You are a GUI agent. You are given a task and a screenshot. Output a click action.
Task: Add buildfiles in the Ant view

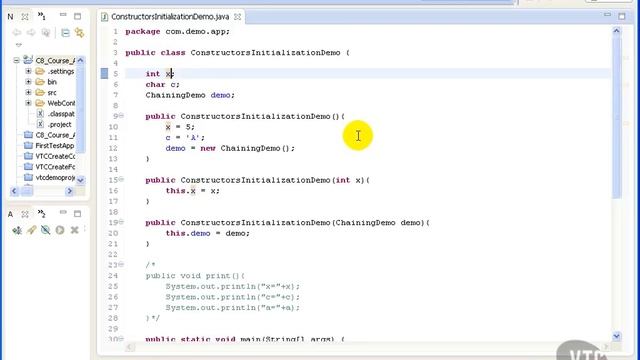(x=17, y=230)
